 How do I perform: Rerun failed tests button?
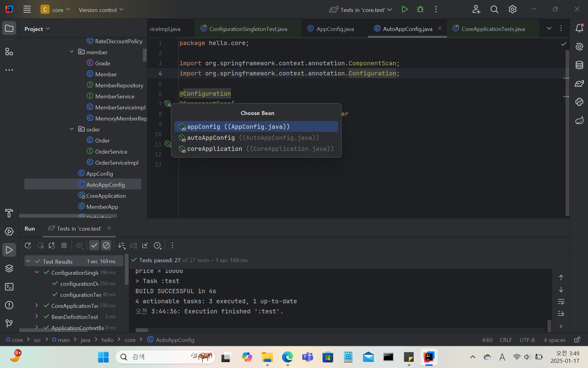[40, 245]
